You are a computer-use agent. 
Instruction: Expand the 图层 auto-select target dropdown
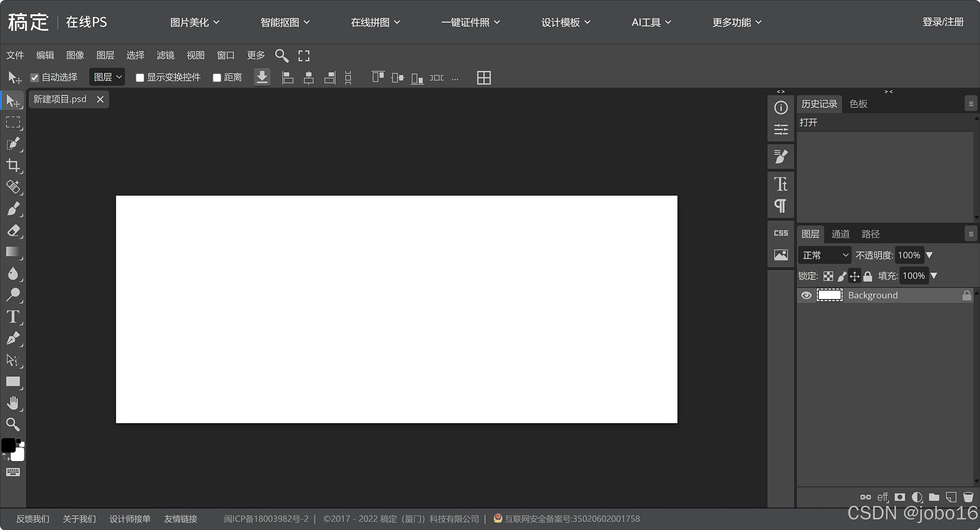pos(107,77)
